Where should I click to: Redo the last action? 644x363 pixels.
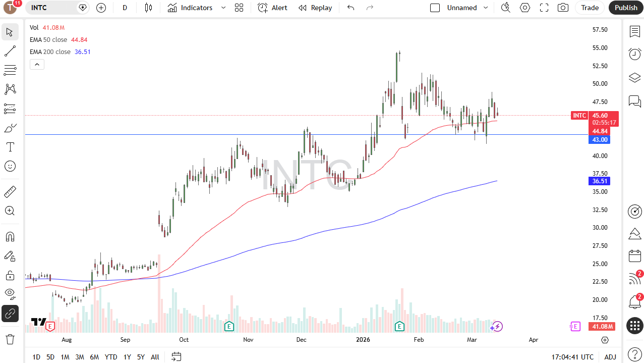pyautogui.click(x=370, y=8)
